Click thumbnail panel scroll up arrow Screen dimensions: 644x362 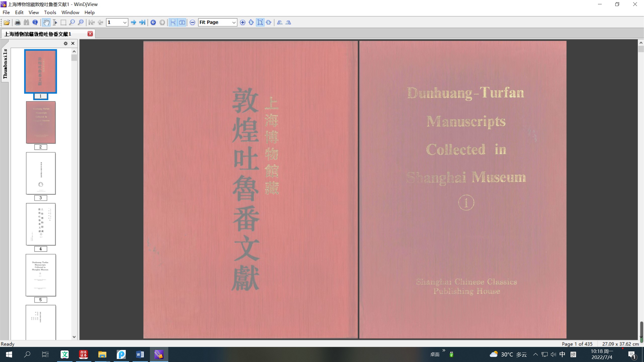click(74, 52)
